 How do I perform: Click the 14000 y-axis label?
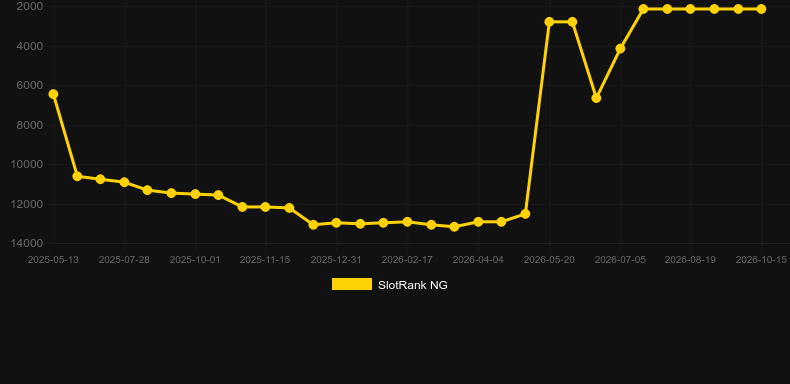click(27, 243)
